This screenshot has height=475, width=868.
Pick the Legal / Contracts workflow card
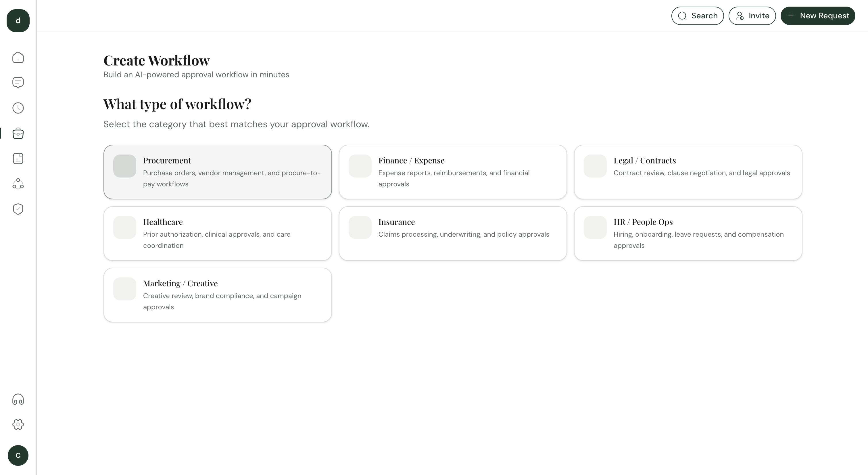click(x=688, y=172)
